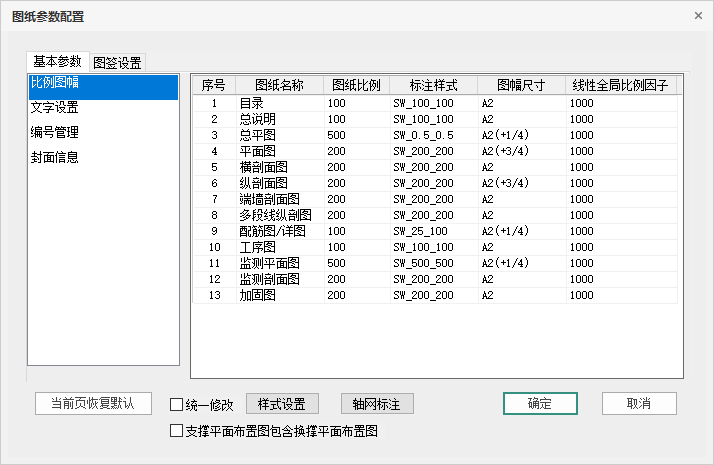714x465 pixels.
Task: Open the 轴网标注 settings button
Action: click(377, 404)
